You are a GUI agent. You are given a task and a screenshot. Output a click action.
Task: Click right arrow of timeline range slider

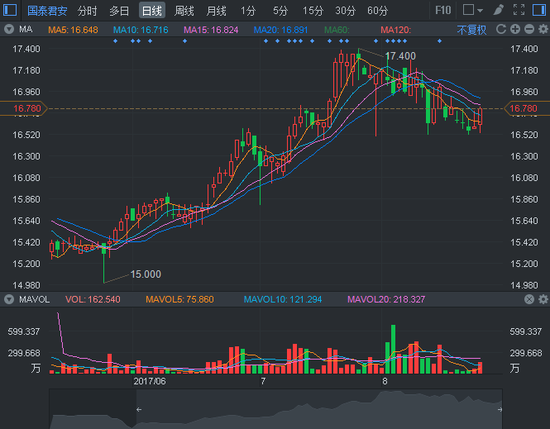499,409
